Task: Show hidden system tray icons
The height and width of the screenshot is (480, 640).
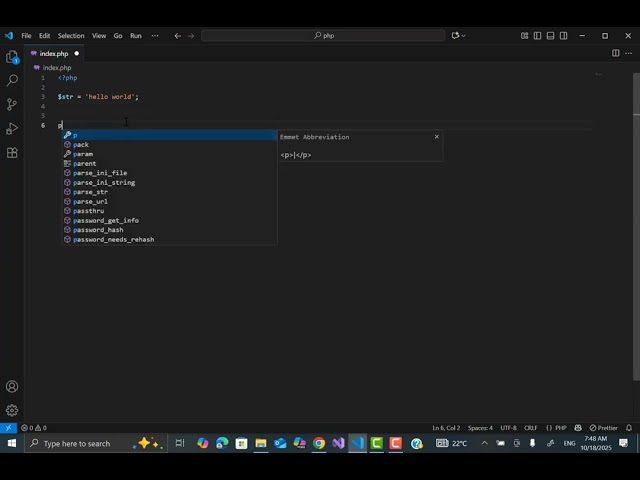Action: click(x=484, y=443)
